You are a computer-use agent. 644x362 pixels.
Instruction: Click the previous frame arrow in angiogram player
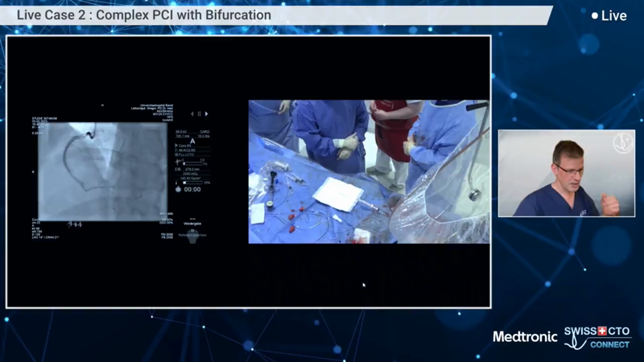click(x=192, y=114)
